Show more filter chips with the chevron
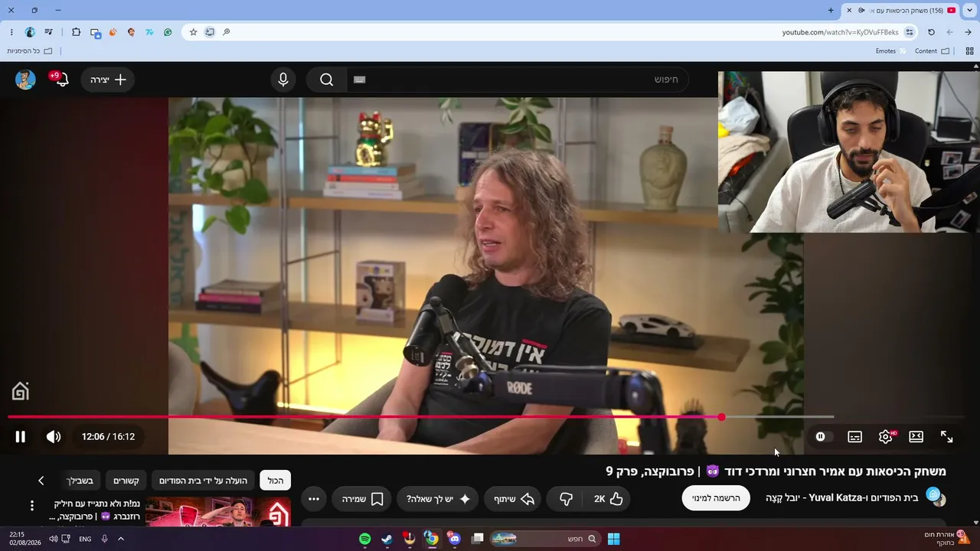The width and height of the screenshot is (980, 551). [41, 481]
